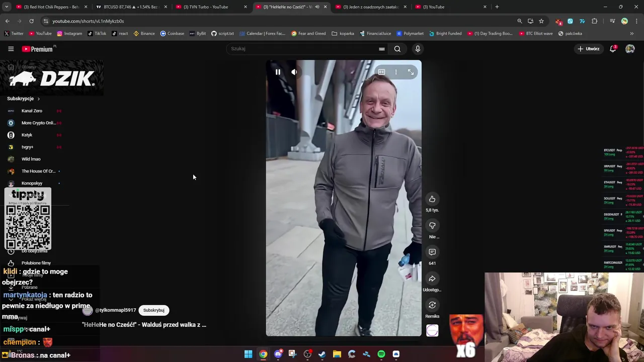
Task: Bookmark this page with star icon
Action: click(541, 21)
